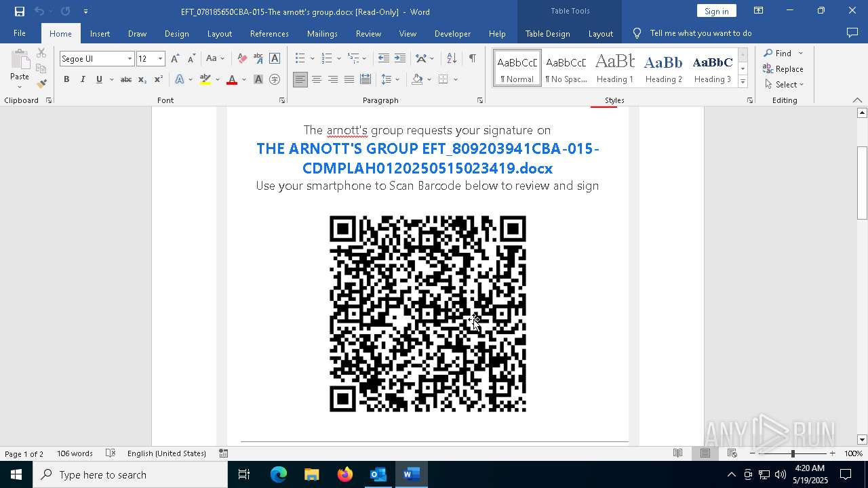The image size is (868, 488).
Task: Toggle left paragraph alignment
Action: tap(300, 80)
